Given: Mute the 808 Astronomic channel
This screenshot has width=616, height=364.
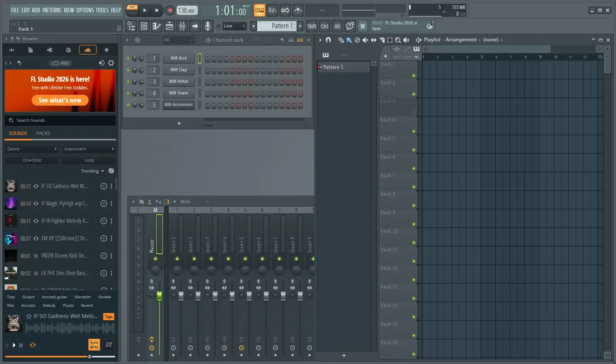Looking at the screenshot, I should click(128, 105).
